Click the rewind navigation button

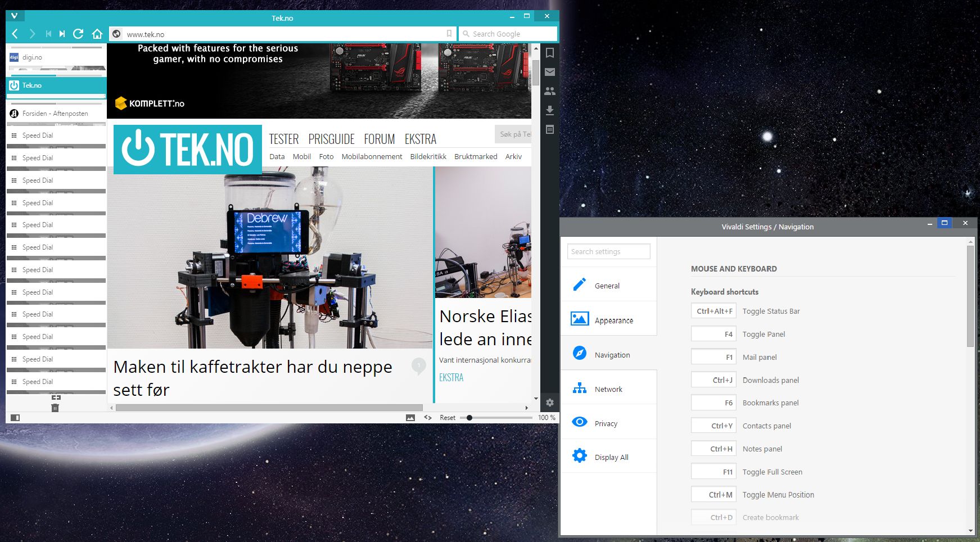pos(48,34)
